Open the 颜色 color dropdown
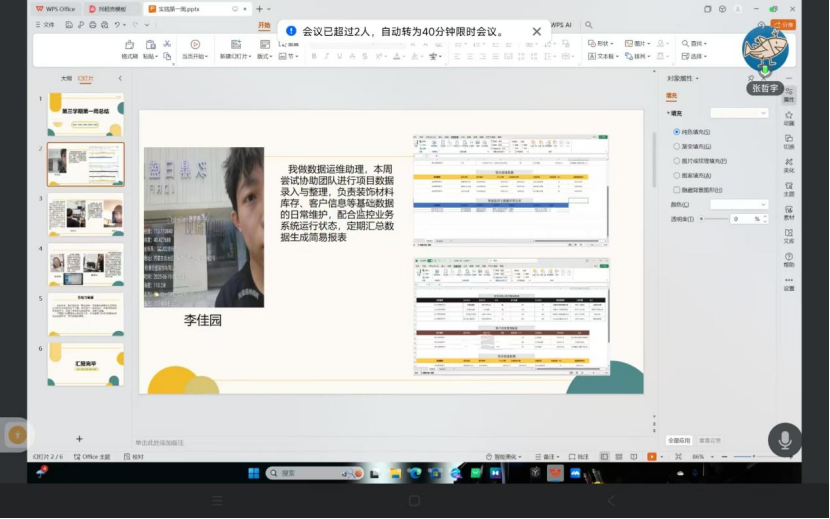Image resolution: width=830 pixels, height=519 pixels. (738, 204)
